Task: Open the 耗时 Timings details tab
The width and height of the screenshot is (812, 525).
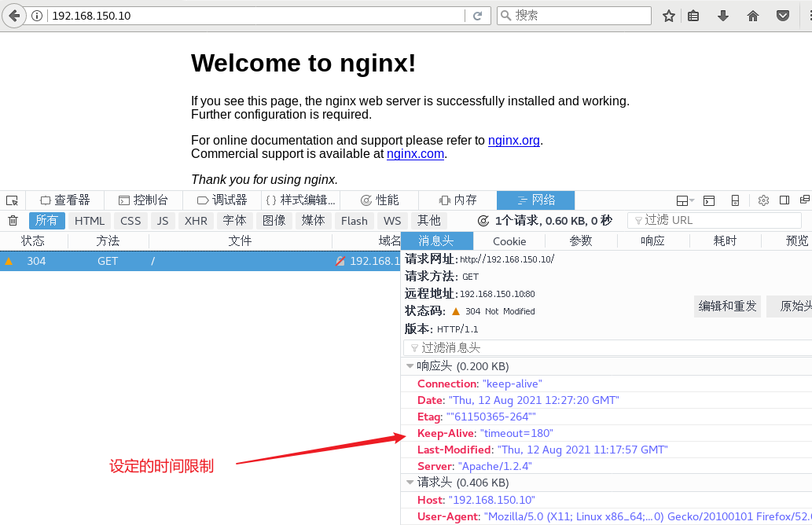Action: (725, 241)
